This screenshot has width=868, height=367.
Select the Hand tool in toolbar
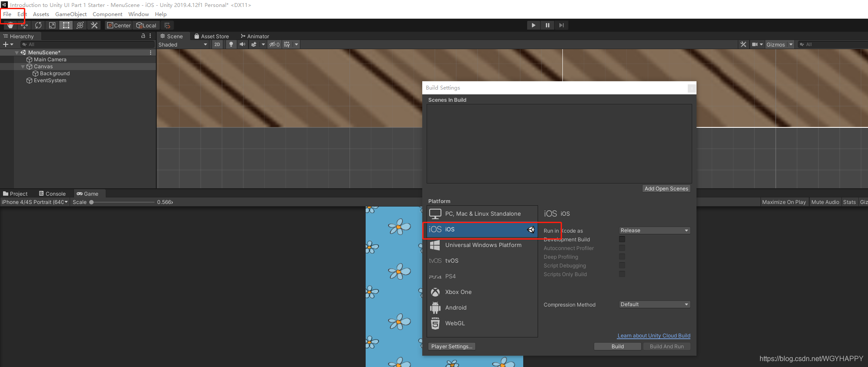tap(10, 25)
